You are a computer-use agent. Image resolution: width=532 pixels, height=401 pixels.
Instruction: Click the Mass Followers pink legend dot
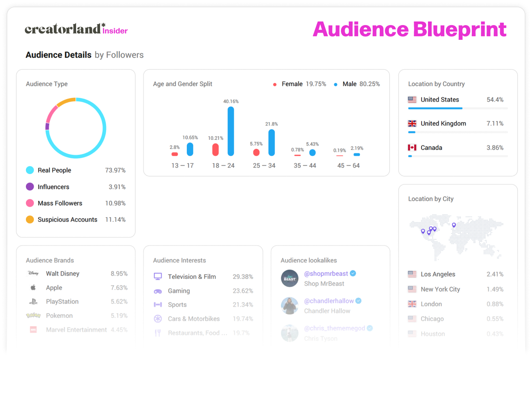(30, 203)
